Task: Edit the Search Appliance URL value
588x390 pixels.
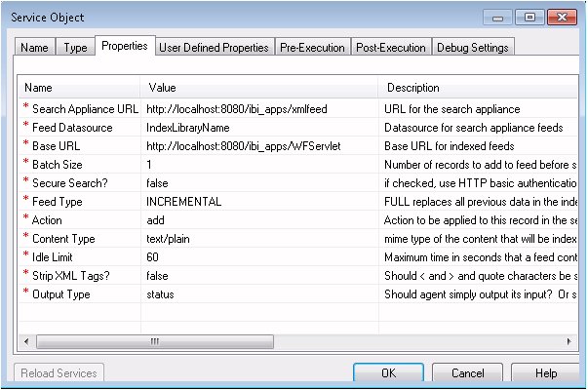Action: point(259,109)
